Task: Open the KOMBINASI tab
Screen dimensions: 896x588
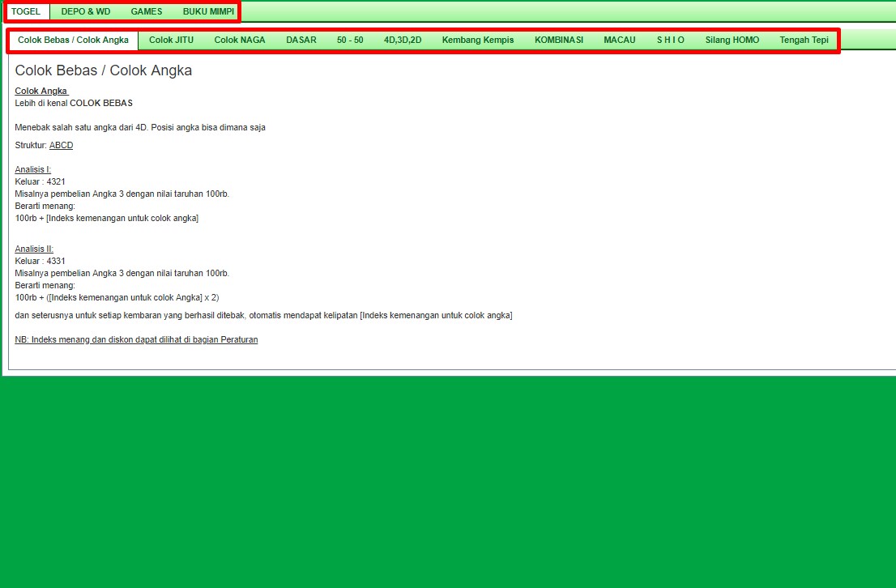Action: pos(559,40)
